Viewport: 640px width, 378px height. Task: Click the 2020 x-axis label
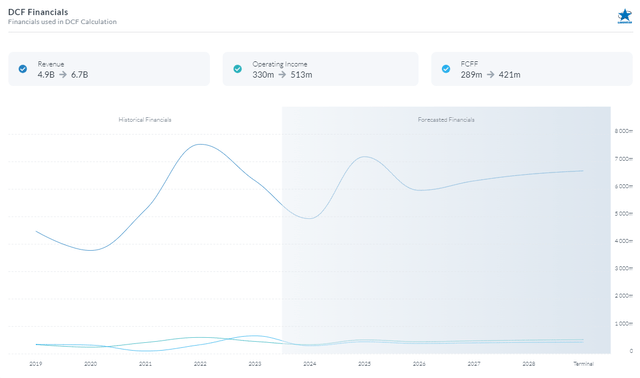click(x=90, y=364)
